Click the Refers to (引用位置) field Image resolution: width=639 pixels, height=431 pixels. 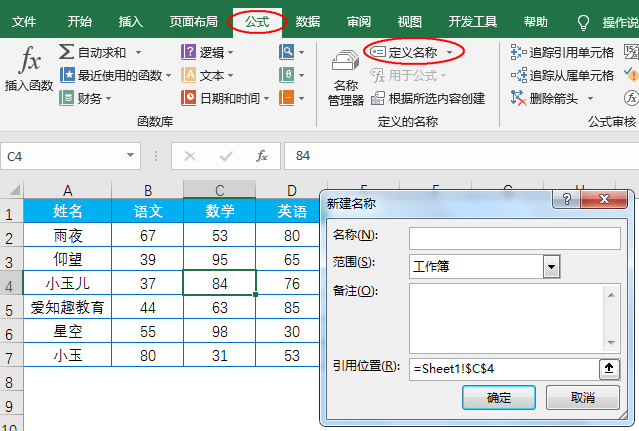(x=504, y=369)
